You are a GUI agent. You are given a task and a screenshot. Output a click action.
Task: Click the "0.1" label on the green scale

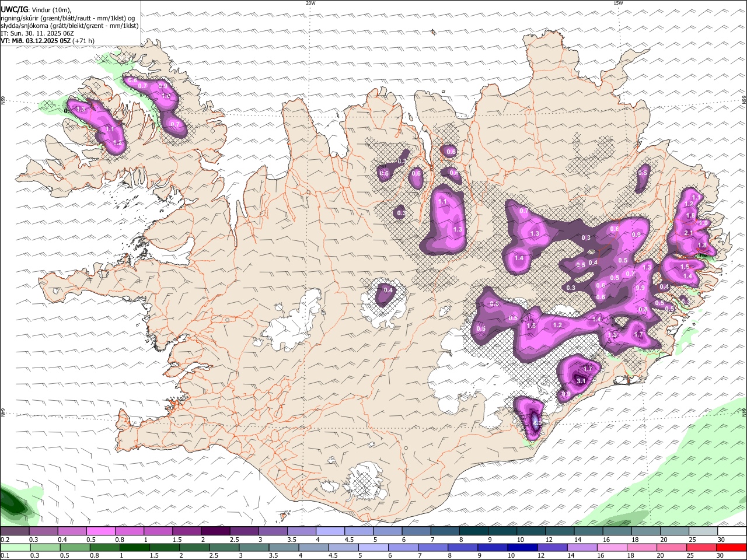point(5,555)
